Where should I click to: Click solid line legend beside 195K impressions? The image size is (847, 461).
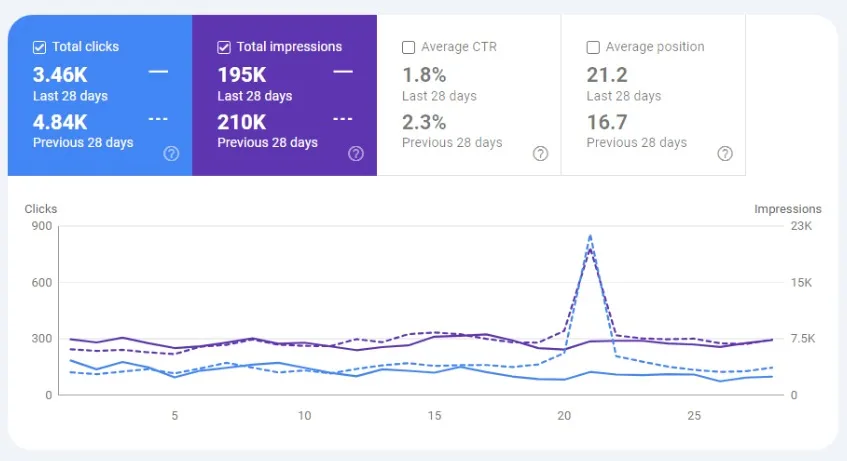tap(343, 72)
